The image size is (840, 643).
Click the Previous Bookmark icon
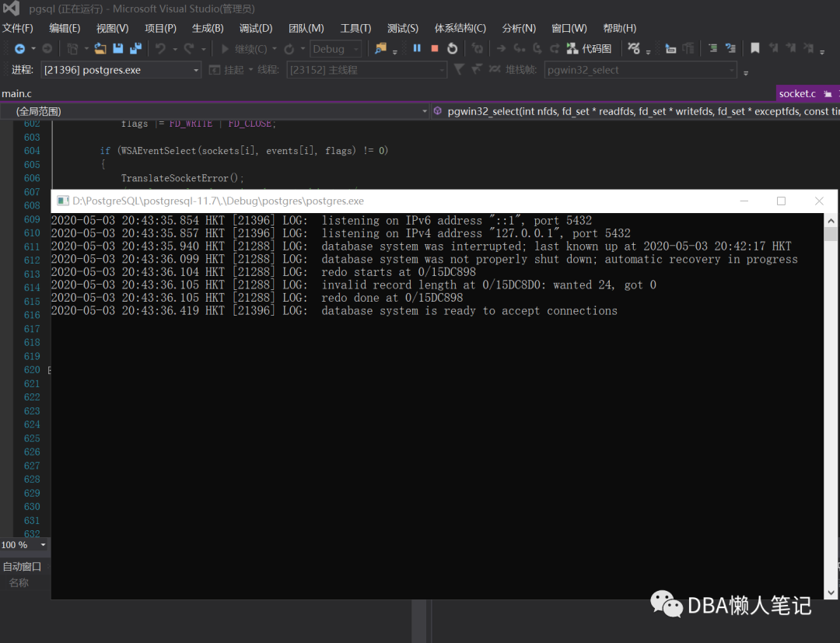click(773, 48)
